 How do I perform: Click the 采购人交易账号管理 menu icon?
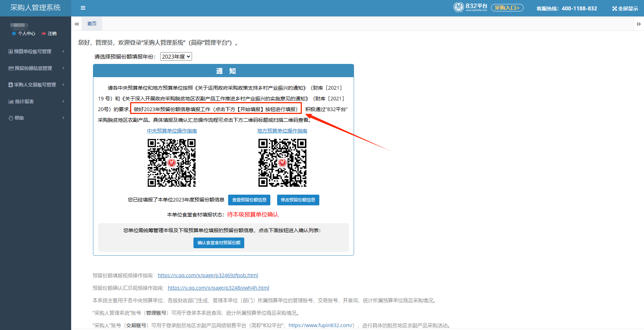[x=11, y=85]
